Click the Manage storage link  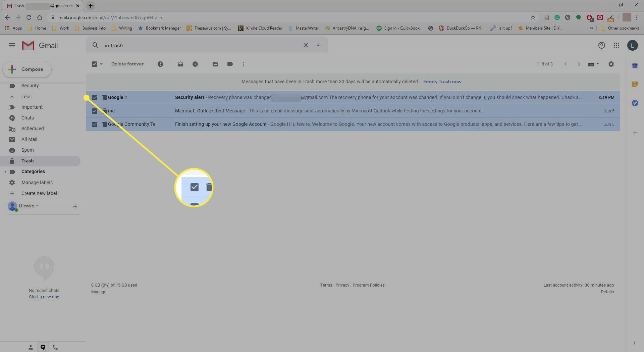(99, 292)
